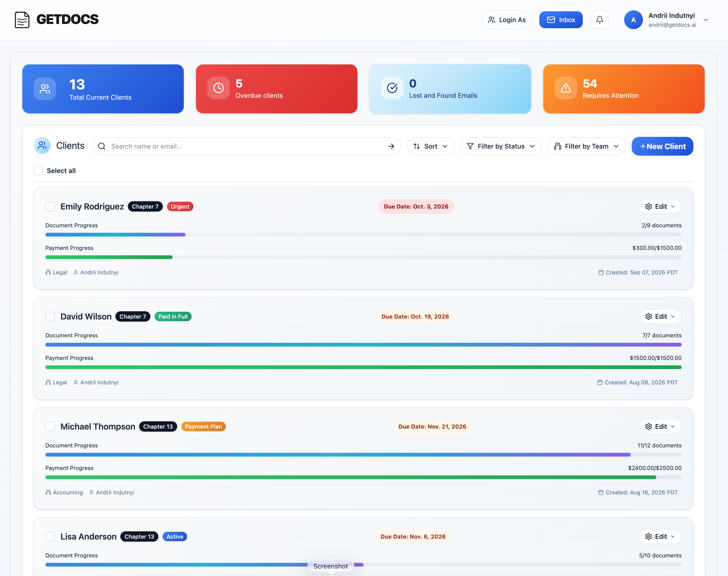Click the search magnifier icon

tap(102, 146)
